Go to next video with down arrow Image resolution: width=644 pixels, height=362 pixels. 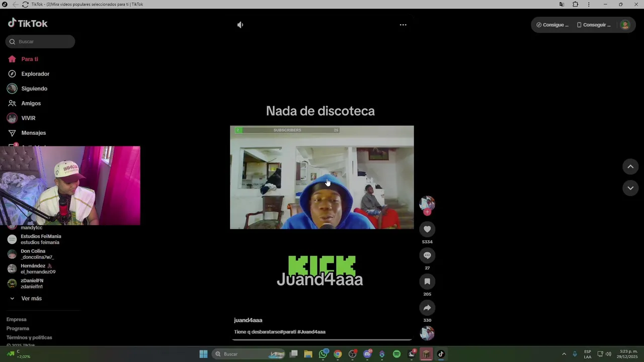(630, 188)
